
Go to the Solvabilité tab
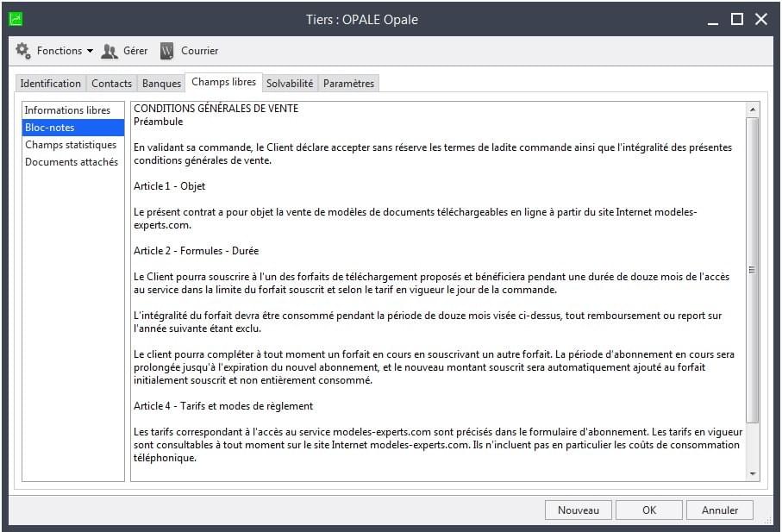coord(290,84)
